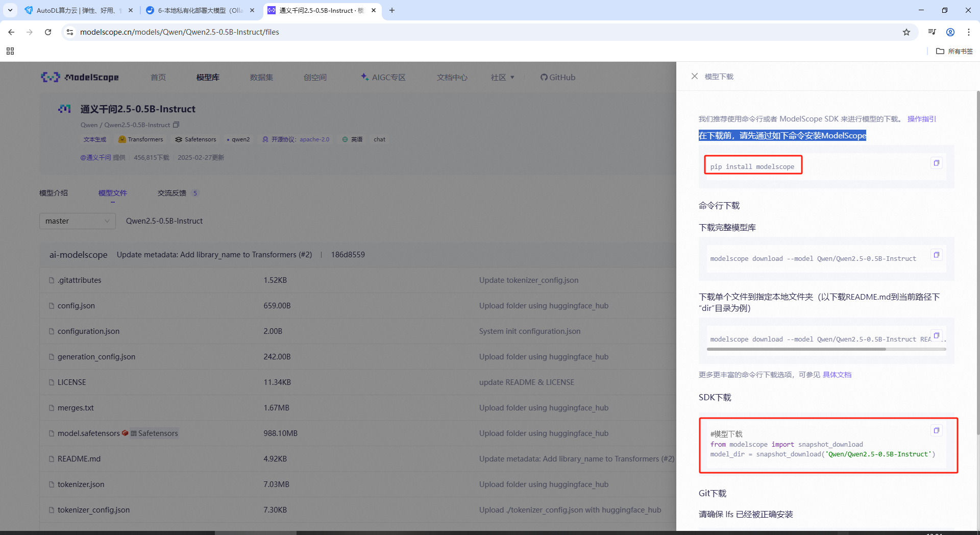Open the Chrome profile icon
This screenshot has width=980, height=535.
(x=950, y=32)
